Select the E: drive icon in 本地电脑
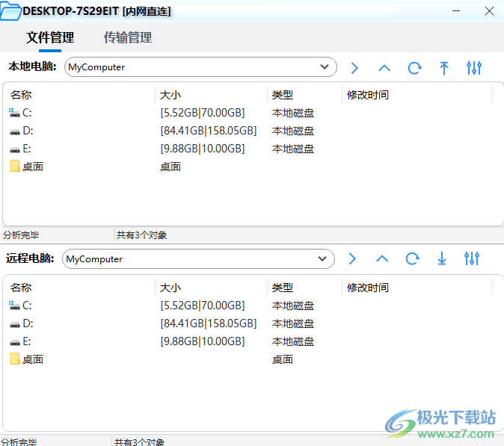504x446 pixels. pos(15,149)
